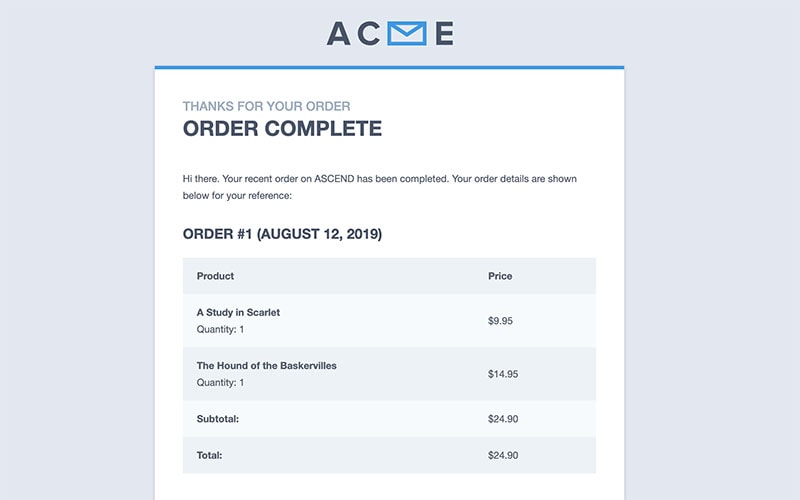Open The Hound of the Baskervilles product
This screenshot has width=800, height=500.
pos(266,366)
